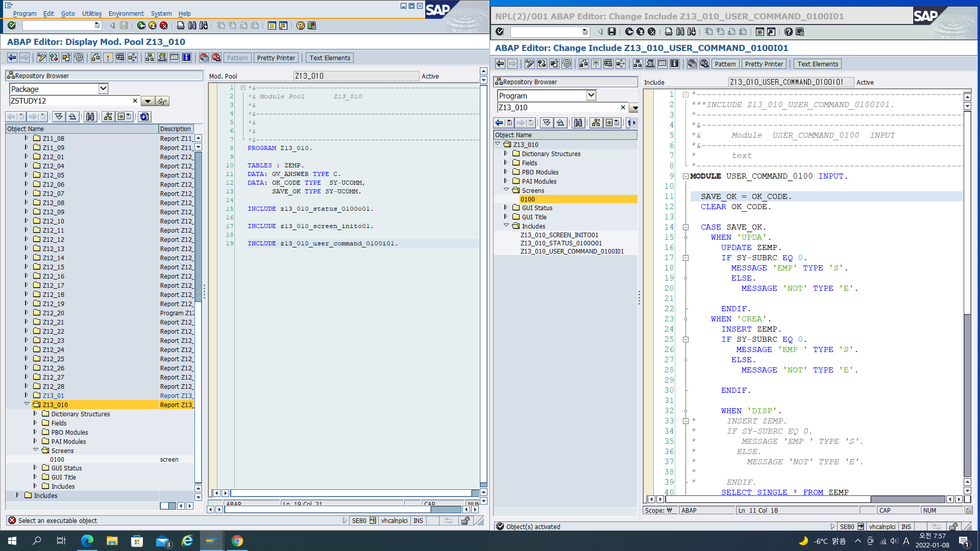Expand Dictionary Structures in right tree
The width and height of the screenshot is (980, 551).
506,153
